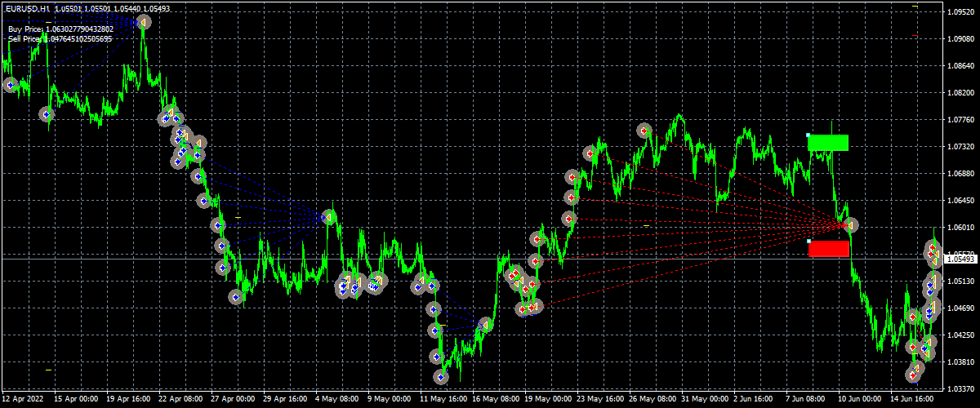Click the 29 Apr 16:00 time label
The image size is (980, 408).
point(285,401)
